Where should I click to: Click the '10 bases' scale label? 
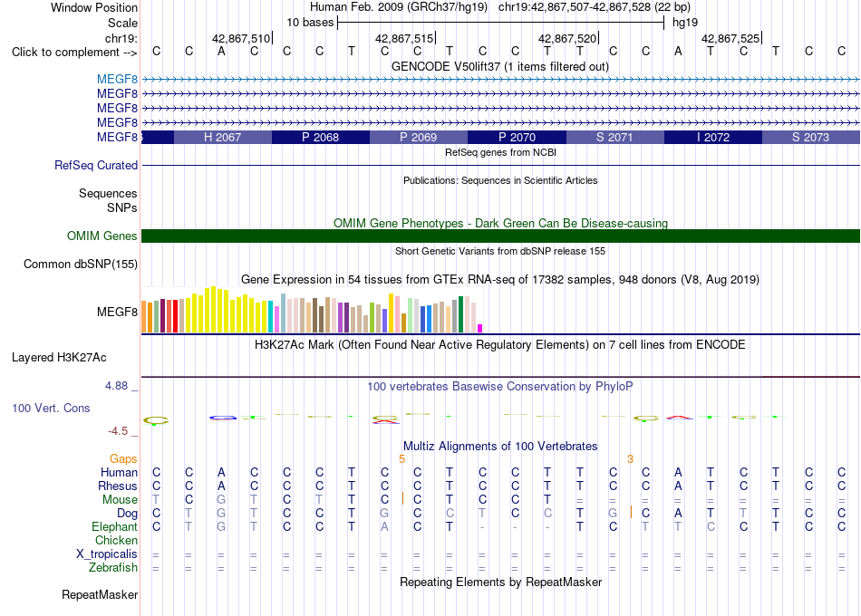(310, 23)
